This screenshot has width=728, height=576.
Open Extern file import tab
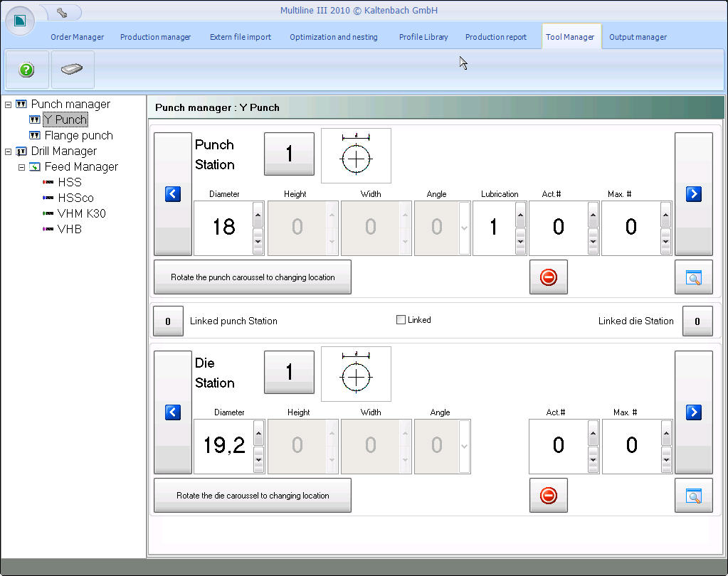click(x=240, y=37)
